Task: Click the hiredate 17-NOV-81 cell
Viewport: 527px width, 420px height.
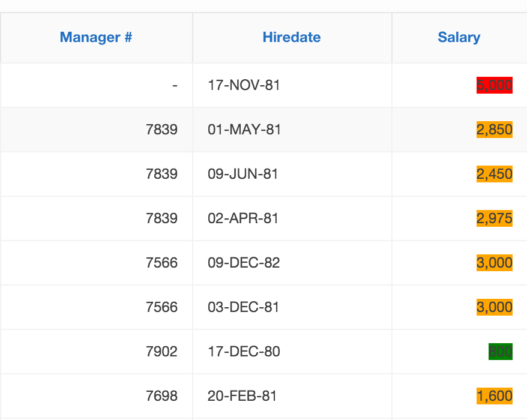Action: coord(244,85)
